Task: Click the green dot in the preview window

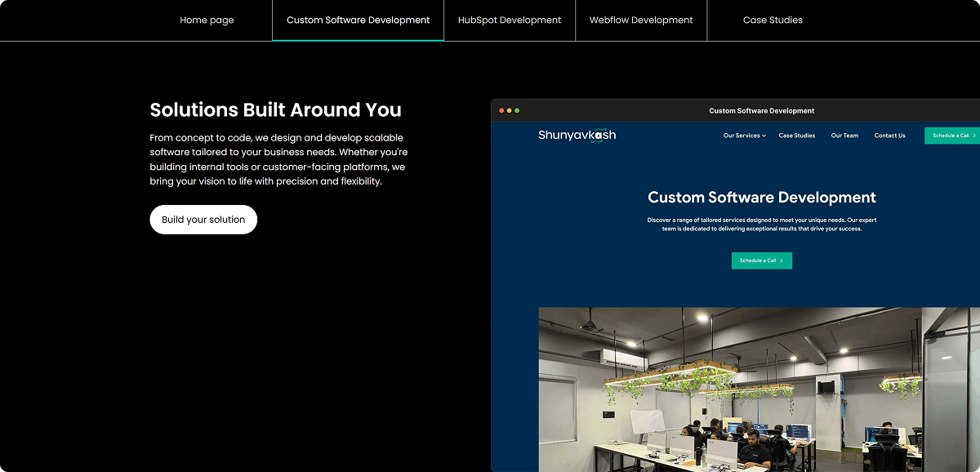Action: click(x=517, y=110)
